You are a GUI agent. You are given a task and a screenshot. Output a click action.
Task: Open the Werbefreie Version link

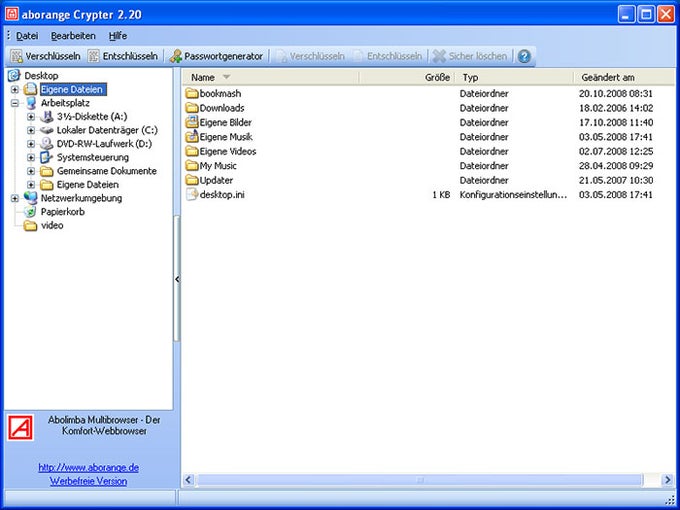(x=88, y=481)
